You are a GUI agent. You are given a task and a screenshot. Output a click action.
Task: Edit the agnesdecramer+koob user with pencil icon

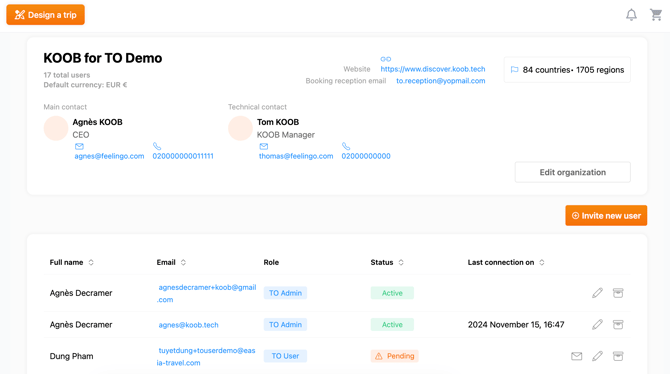pos(597,293)
